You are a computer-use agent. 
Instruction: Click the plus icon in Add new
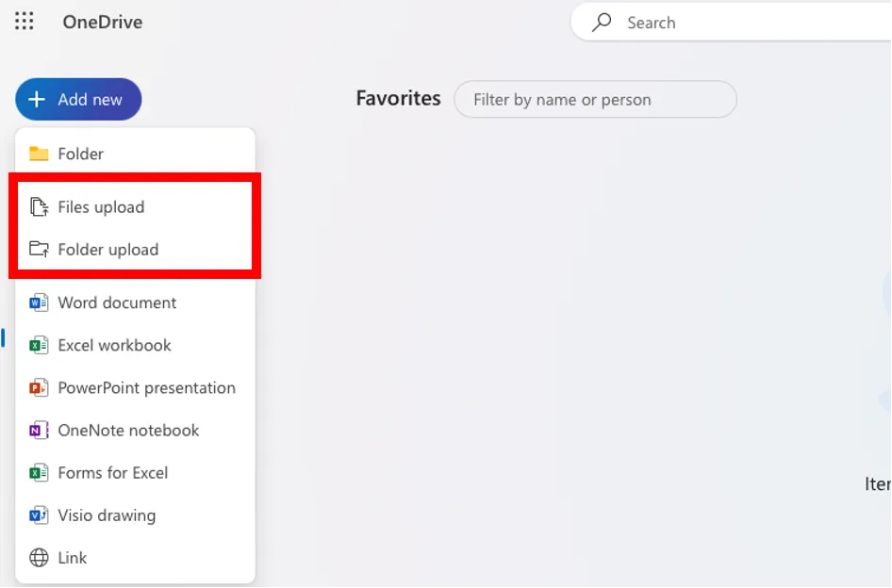(x=37, y=100)
